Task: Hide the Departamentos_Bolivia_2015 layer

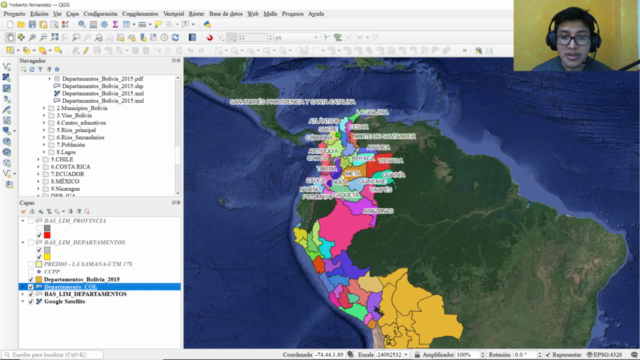Action: click(31, 280)
